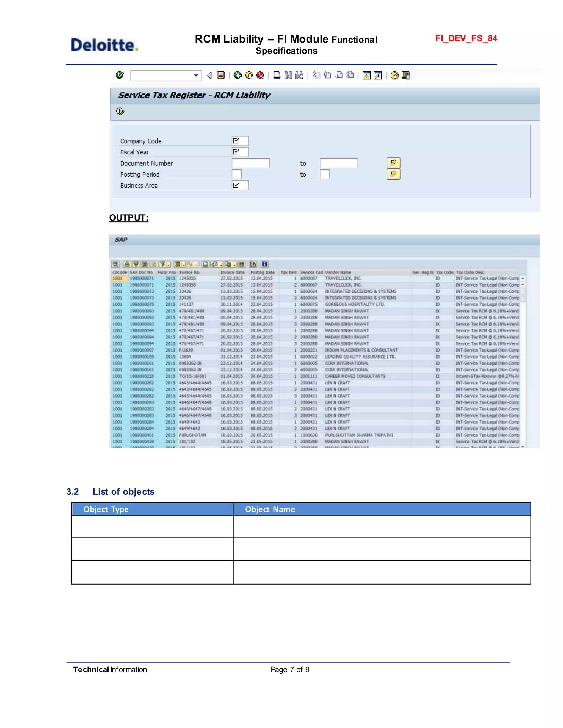Click the green Enter checkmark icon
Screen dimensions: 563x728
(120, 75)
